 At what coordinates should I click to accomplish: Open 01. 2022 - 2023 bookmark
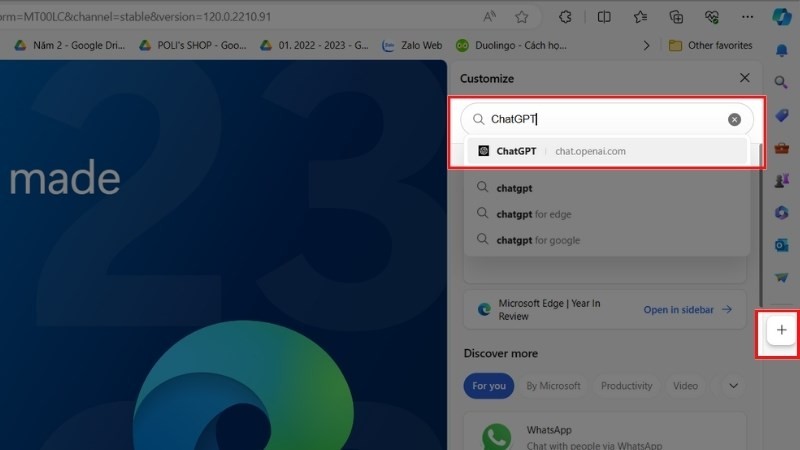click(x=314, y=45)
